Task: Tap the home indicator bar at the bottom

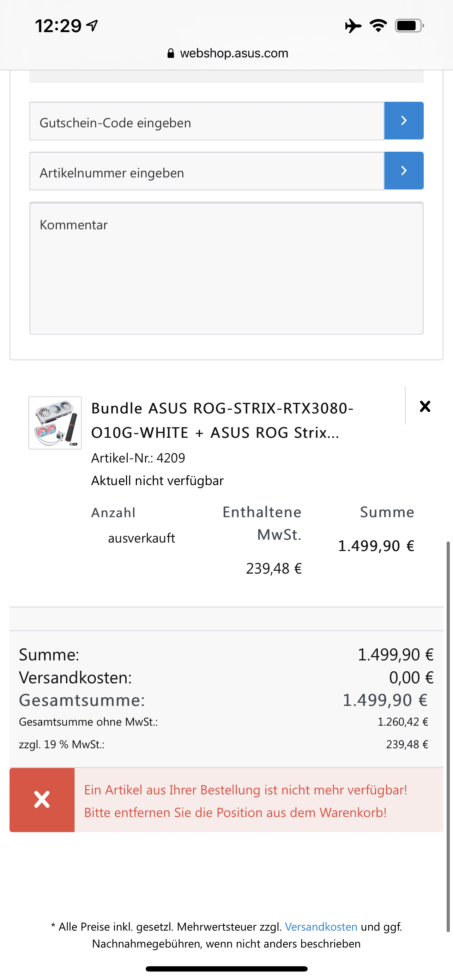Action: (x=226, y=969)
